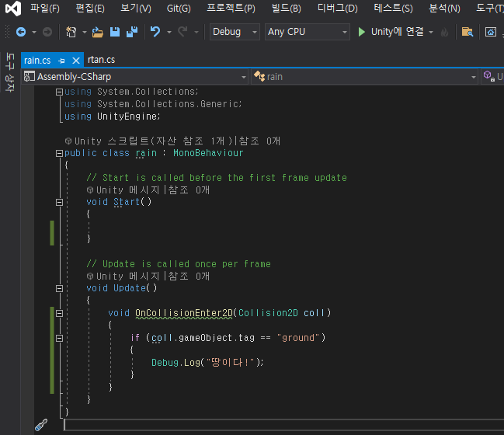Collapse the if statement block

(x=59, y=338)
